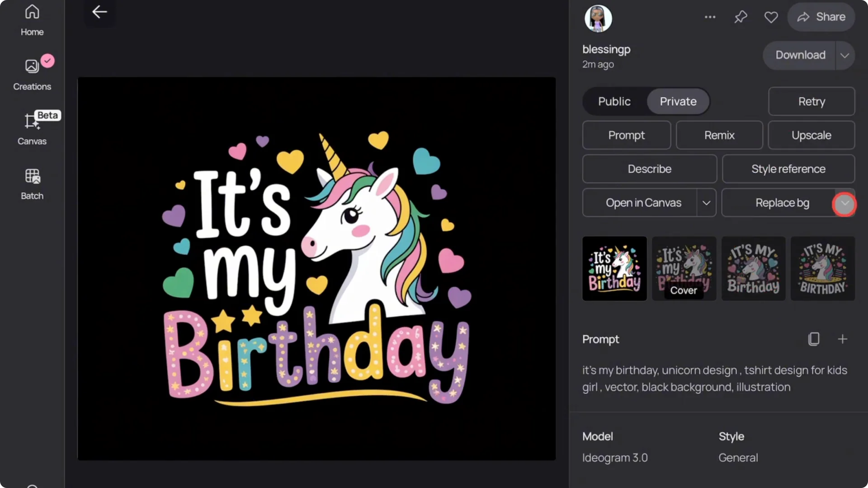Screen dimensions: 868x488
Task: Open the Canvas Beta tool
Action: point(32,129)
